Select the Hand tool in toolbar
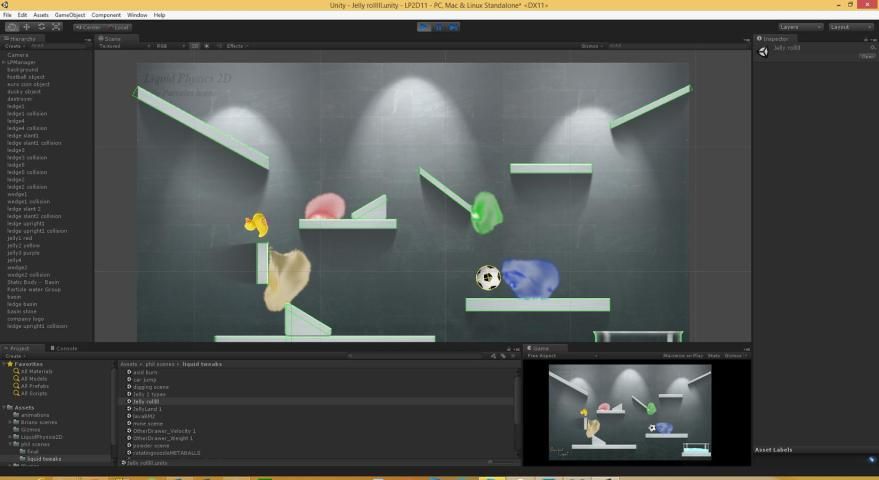This screenshot has width=879, height=480. 11,27
